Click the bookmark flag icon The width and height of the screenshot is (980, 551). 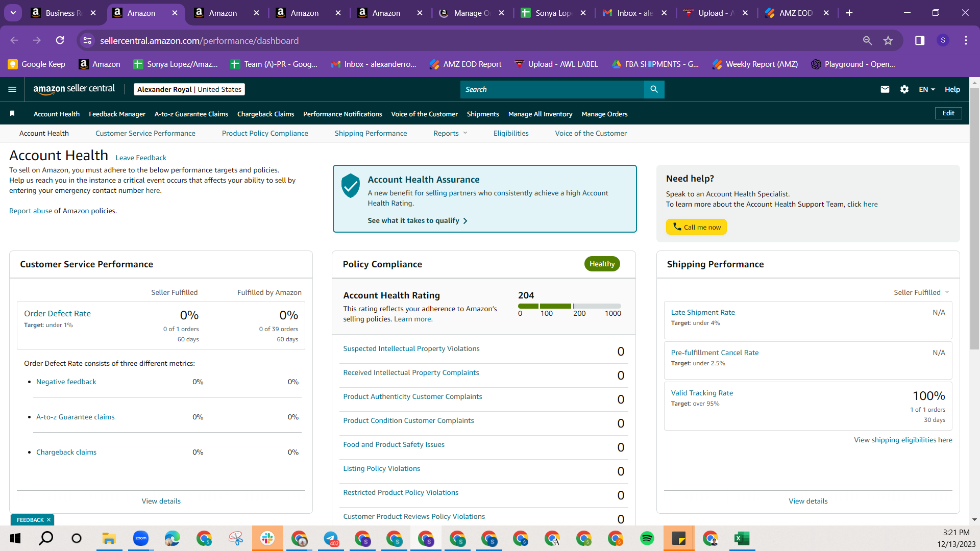[12, 113]
